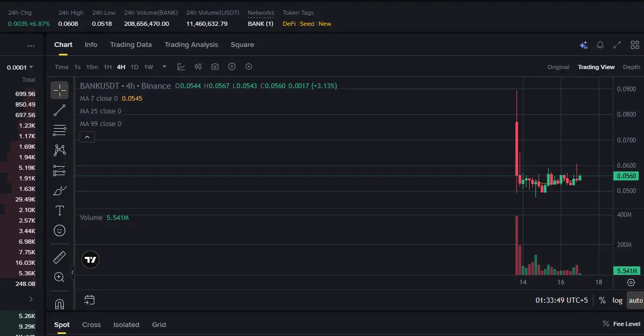
Task: Select the 1D time interval
Action: 134,67
